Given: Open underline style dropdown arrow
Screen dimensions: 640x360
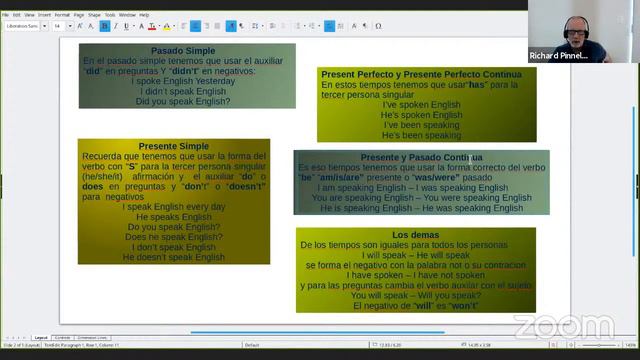Looking at the screenshot, I should click(x=133, y=26).
